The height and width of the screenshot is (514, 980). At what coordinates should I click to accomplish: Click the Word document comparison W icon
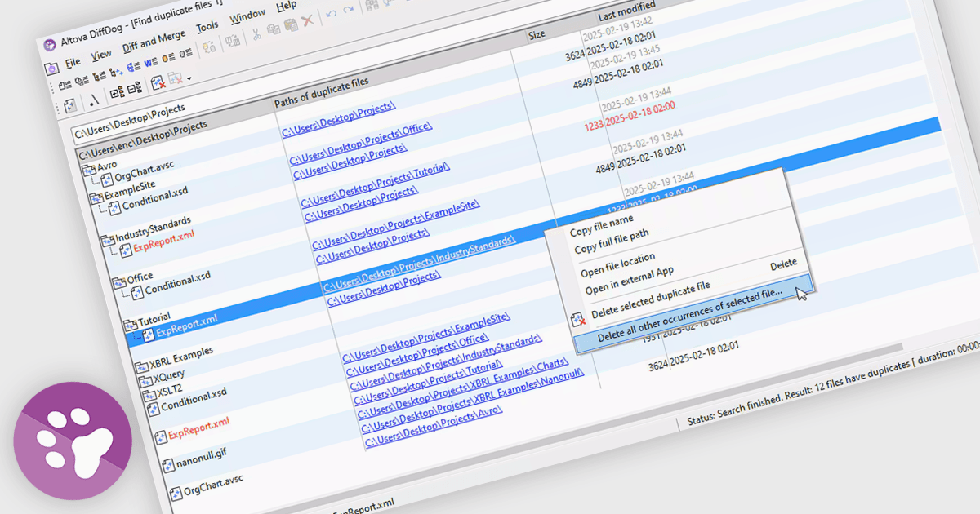point(149,63)
